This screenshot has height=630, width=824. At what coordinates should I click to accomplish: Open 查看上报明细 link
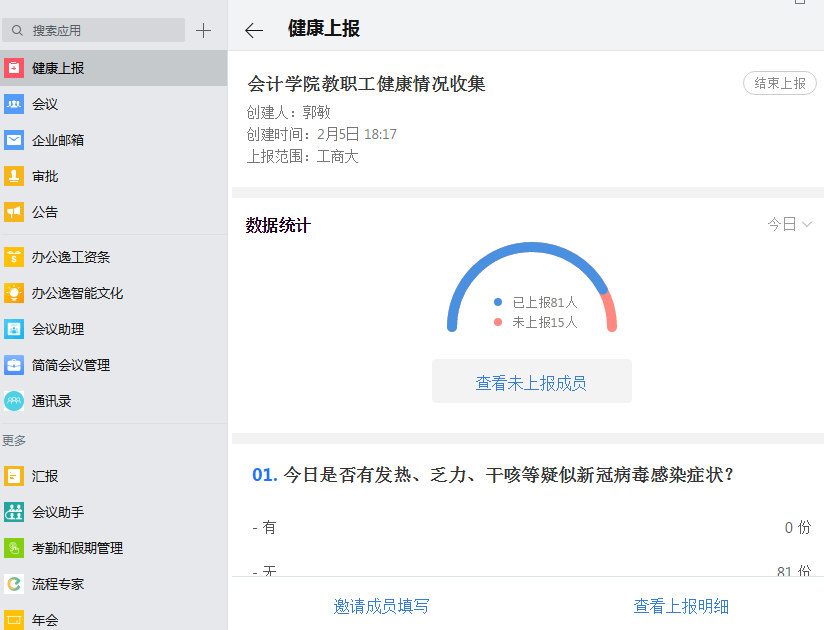[x=681, y=606]
